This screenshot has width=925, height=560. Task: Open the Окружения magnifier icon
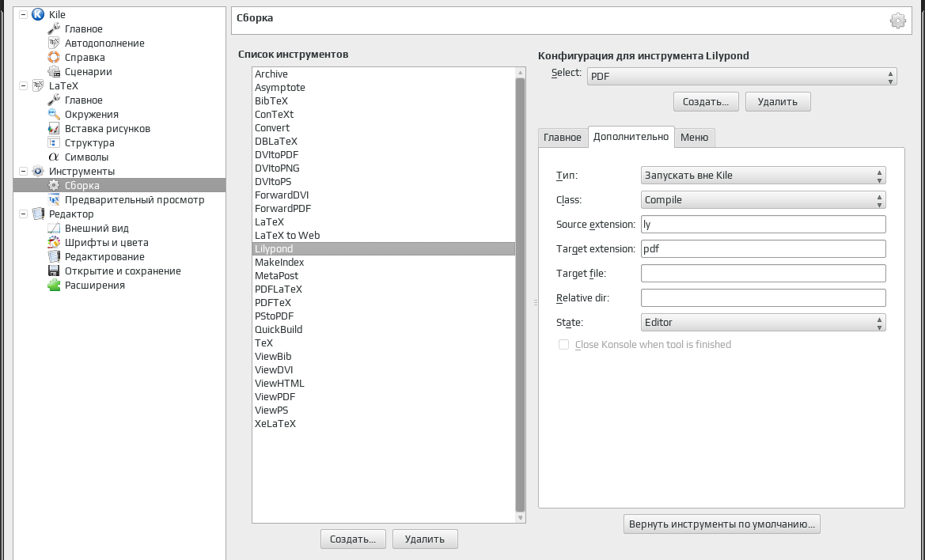tap(54, 114)
